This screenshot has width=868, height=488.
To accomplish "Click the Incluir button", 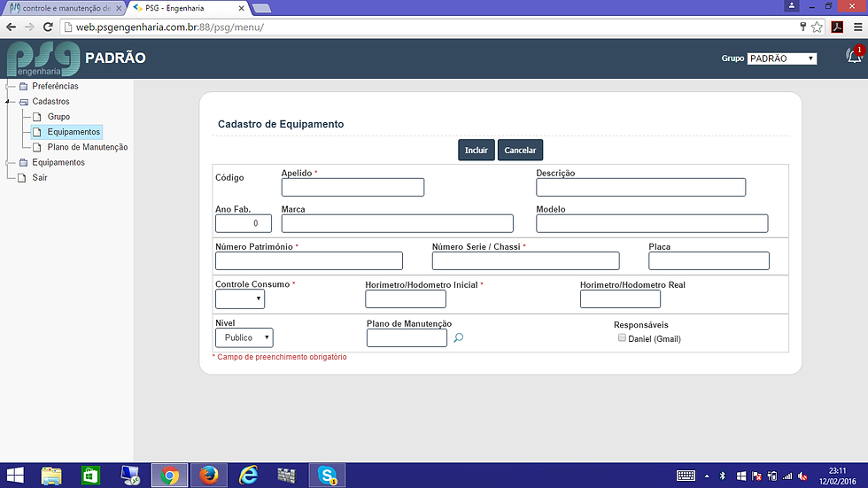I will (x=477, y=150).
